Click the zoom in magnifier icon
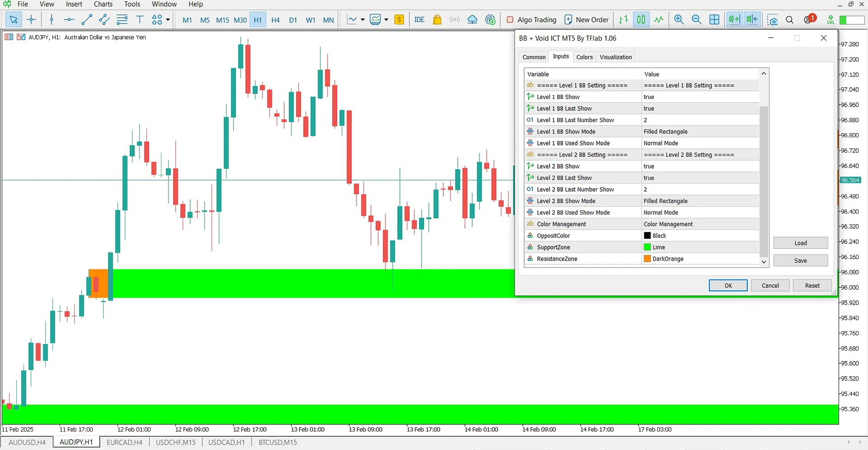The height and width of the screenshot is (450, 868). coord(679,19)
